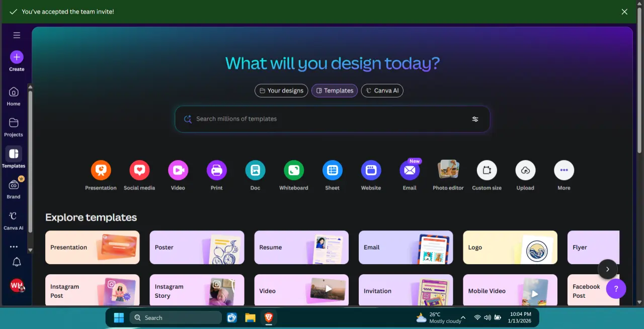Open the WH account avatar
The image size is (644, 329).
point(17,285)
